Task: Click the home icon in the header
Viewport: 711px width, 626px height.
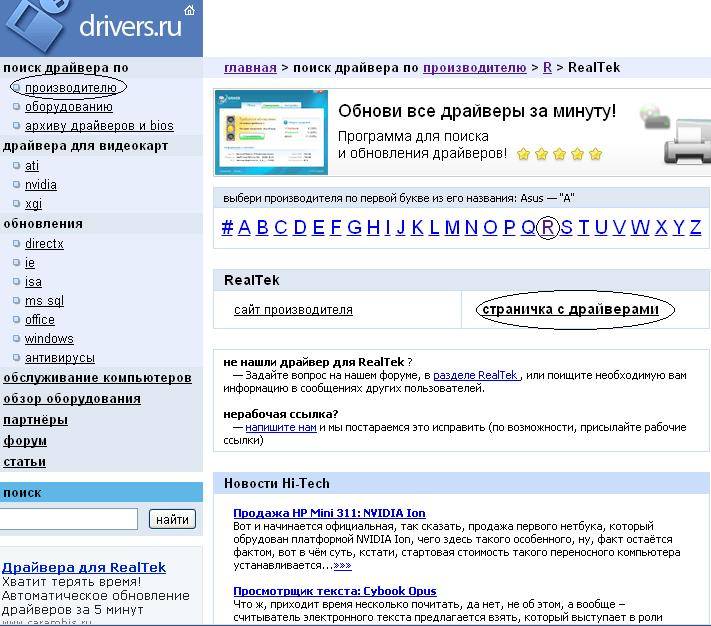Action: pos(190,10)
